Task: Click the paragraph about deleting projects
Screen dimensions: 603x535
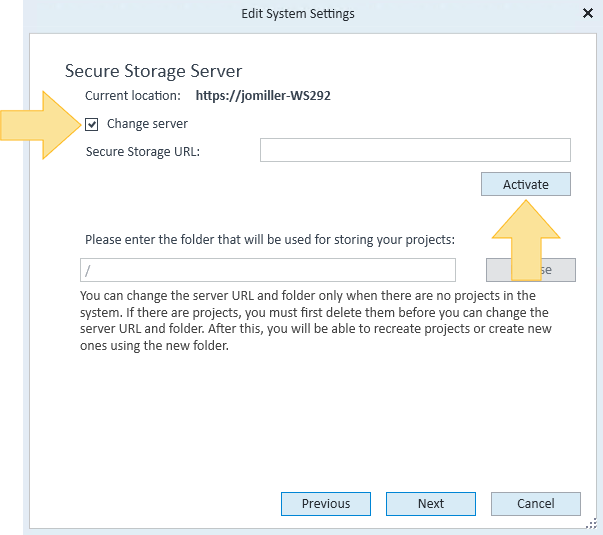Action: point(316,320)
